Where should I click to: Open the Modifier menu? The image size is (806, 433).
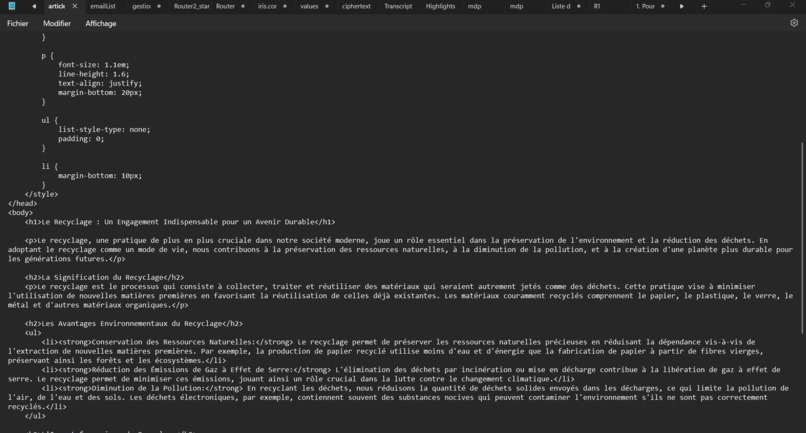pos(57,23)
